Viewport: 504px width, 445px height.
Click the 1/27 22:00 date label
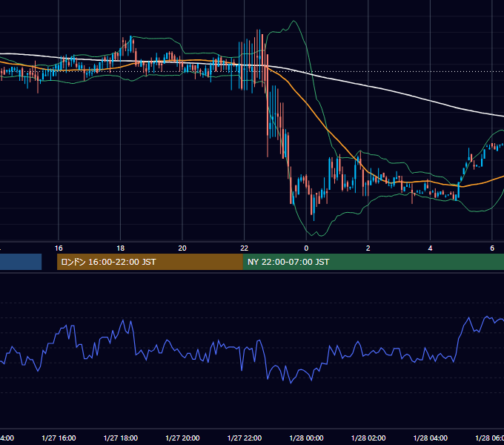pos(245,438)
